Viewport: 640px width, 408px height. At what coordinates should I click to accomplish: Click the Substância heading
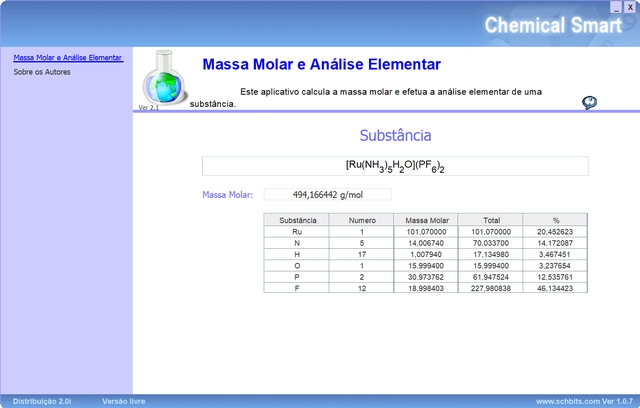pos(395,135)
